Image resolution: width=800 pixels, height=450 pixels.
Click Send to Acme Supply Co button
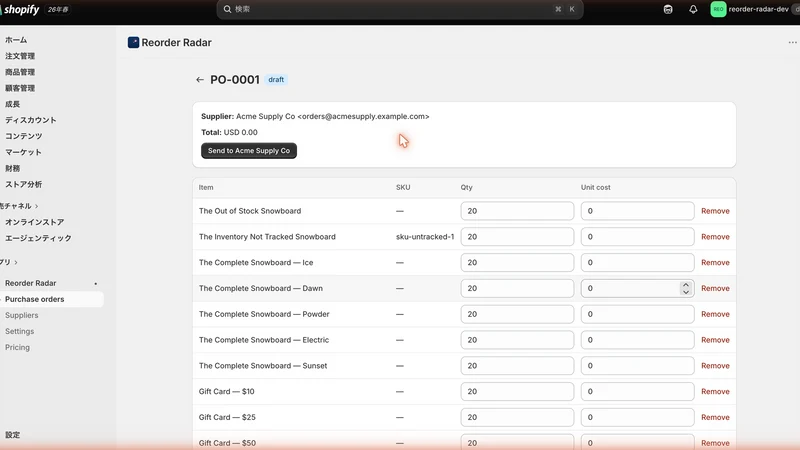[x=249, y=151]
